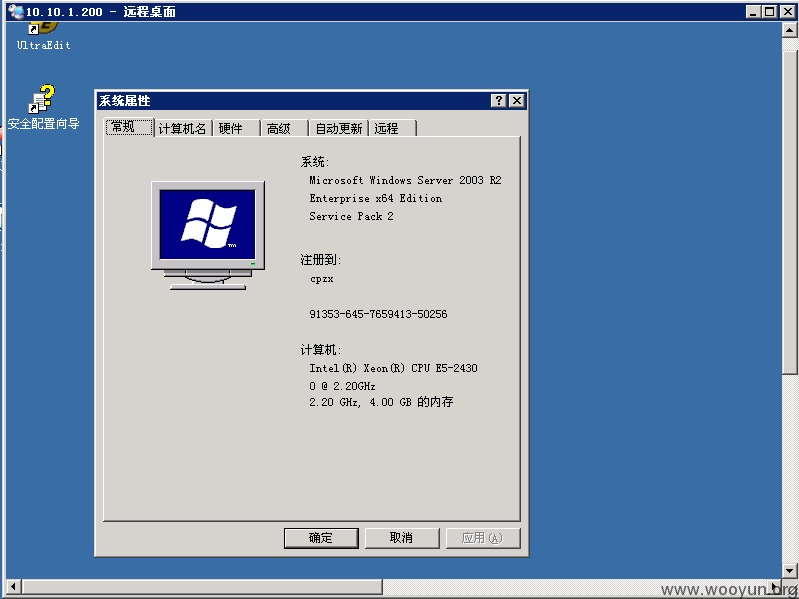Viewport: 799px width, 599px height.
Task: Click the help question mark button in 系统属性
Action: coord(499,100)
